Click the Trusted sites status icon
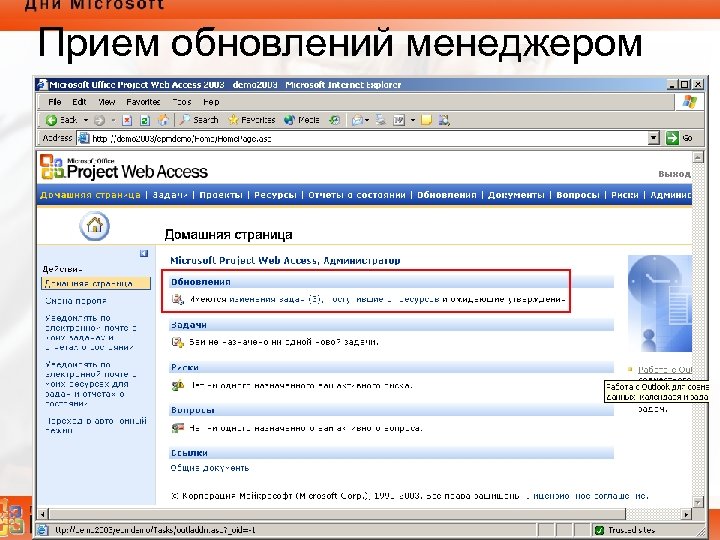The width and height of the screenshot is (720, 540). click(599, 530)
